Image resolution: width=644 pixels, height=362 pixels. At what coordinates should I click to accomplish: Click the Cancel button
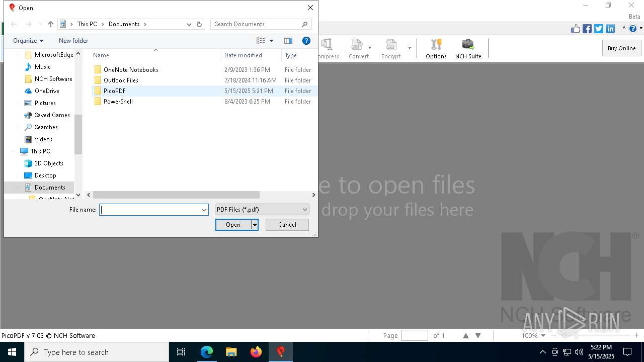click(x=287, y=225)
